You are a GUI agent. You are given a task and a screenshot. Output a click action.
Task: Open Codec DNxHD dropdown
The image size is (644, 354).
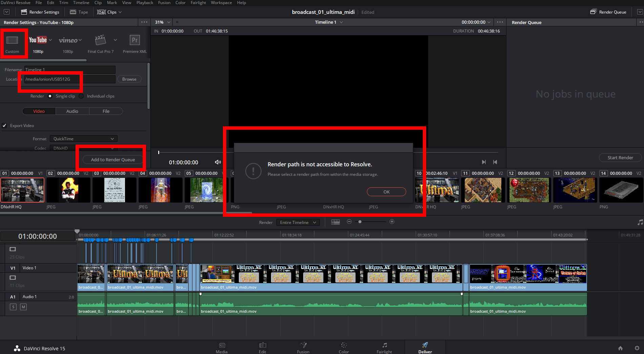84,148
